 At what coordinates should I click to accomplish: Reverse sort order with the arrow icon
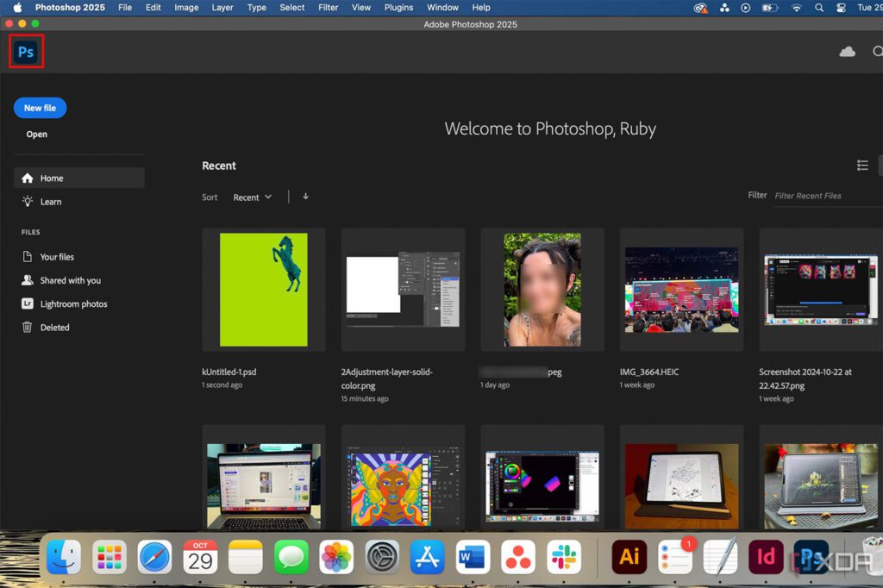(305, 197)
